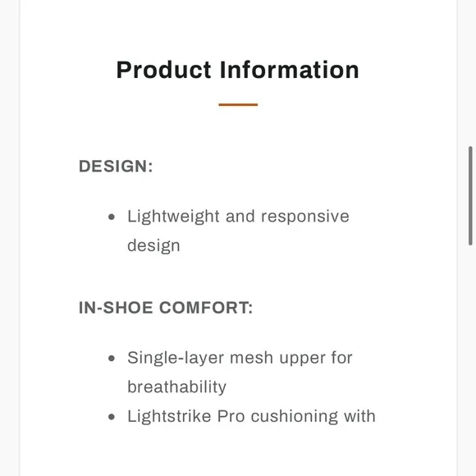Click the scrollbar track above the thumb

pyautogui.click(x=470, y=73)
